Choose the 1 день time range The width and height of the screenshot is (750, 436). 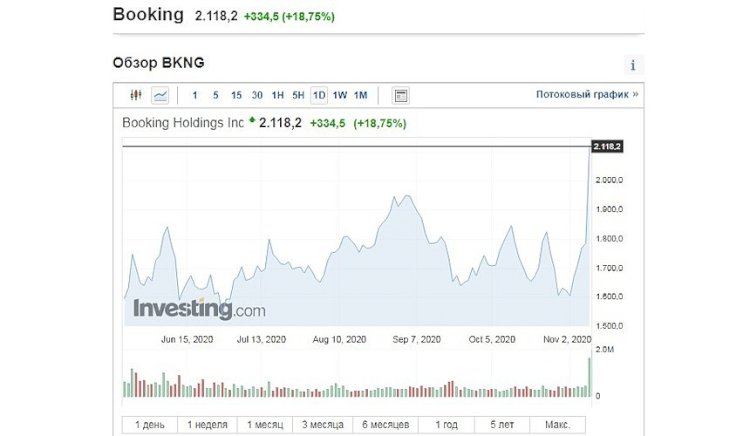coord(149,424)
